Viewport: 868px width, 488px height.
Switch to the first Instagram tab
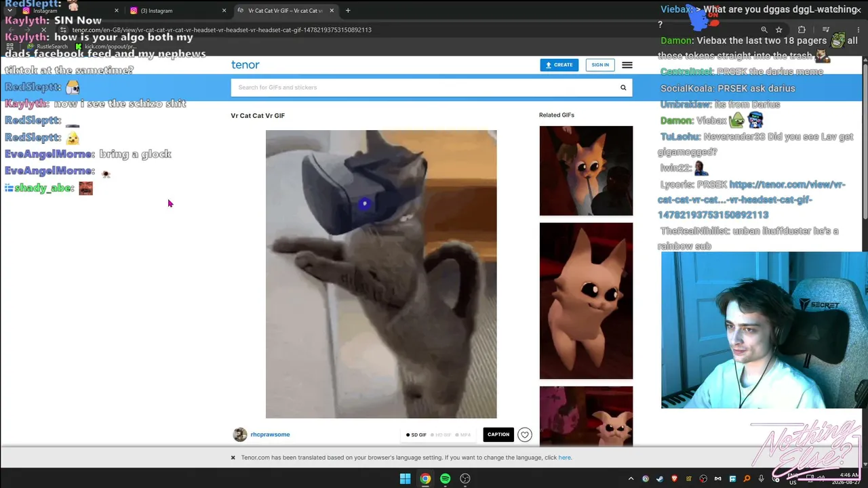click(x=72, y=11)
